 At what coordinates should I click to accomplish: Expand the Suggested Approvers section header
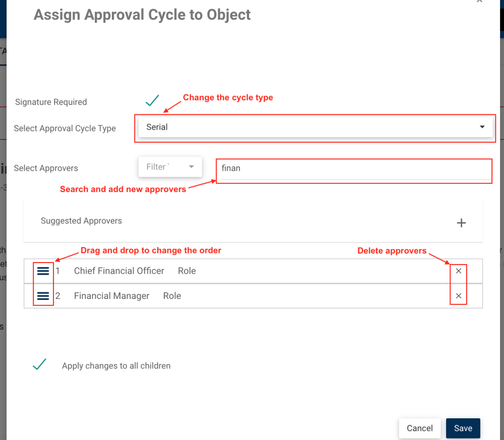[82, 221]
